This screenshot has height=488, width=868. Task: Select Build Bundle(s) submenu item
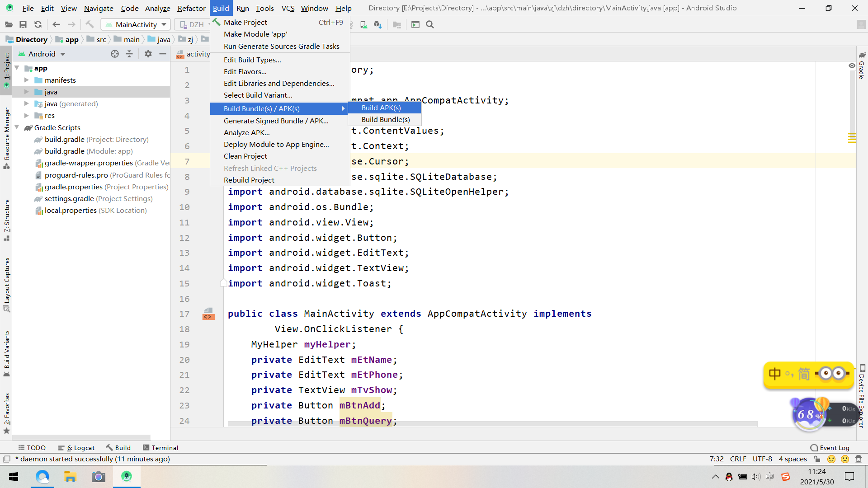[x=386, y=119]
